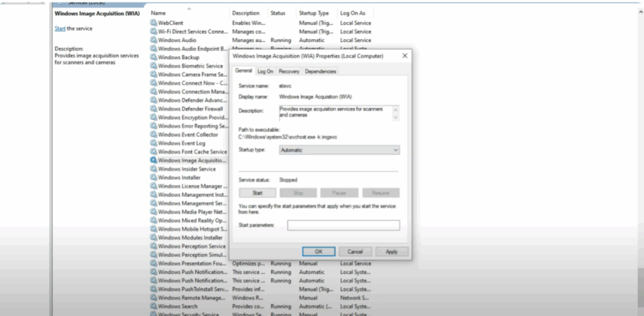Click the gear icon beside Windows Remote Management
The image size is (644, 316).
153,298
